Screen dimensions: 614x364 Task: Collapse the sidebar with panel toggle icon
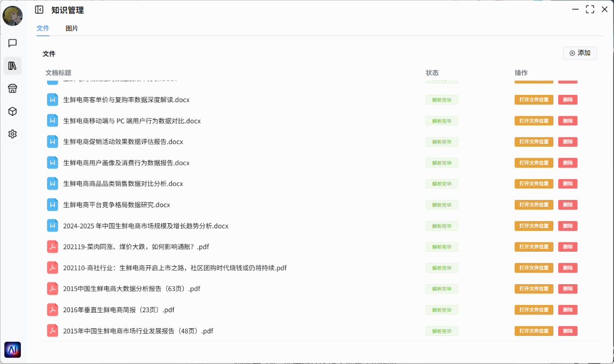click(x=39, y=10)
